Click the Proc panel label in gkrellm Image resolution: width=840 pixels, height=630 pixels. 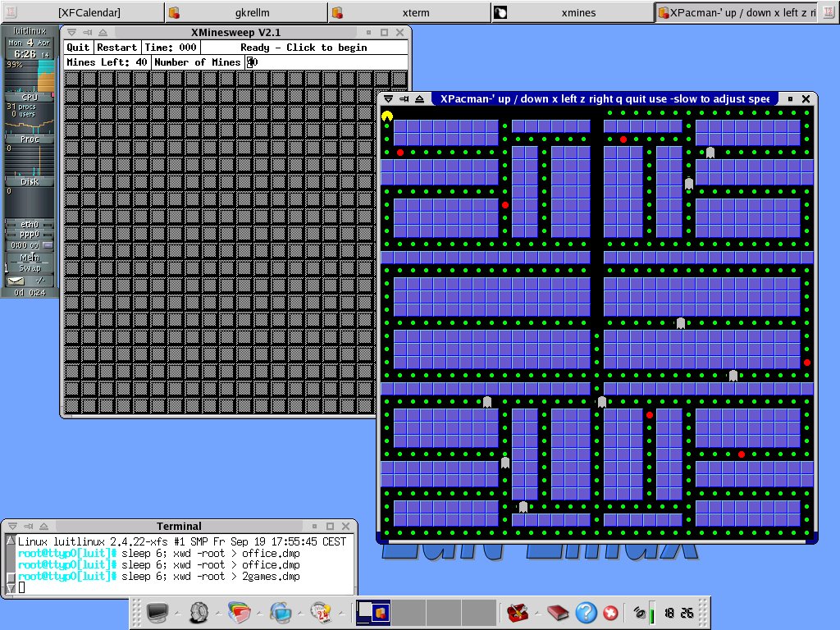coord(30,139)
